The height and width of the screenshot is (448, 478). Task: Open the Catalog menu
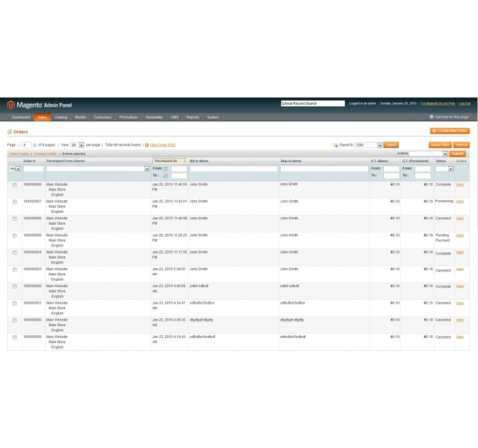(61, 117)
